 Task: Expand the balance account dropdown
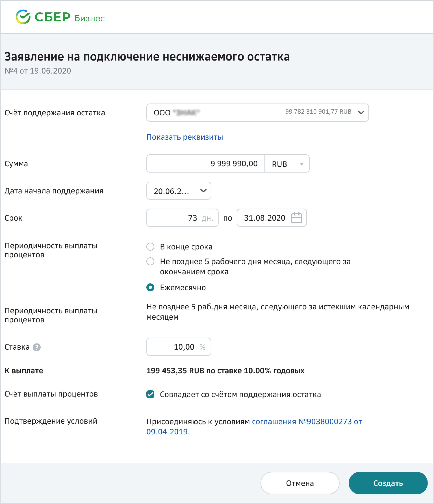(x=361, y=112)
